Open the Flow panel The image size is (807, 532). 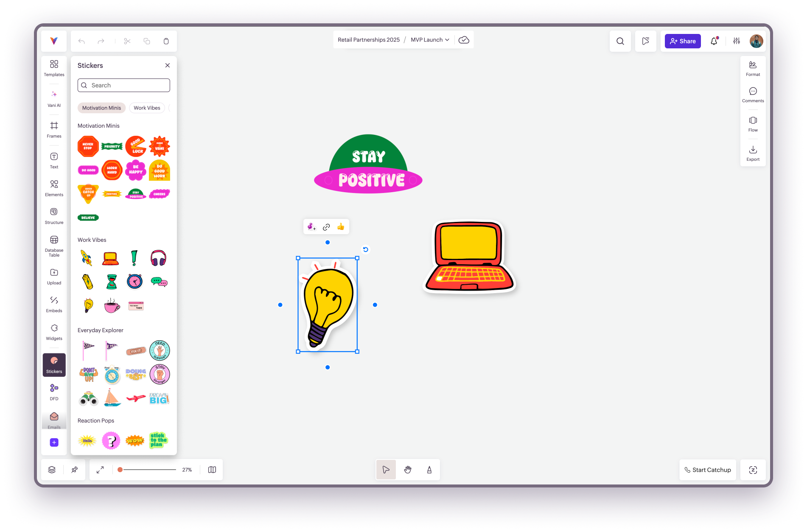point(753,124)
